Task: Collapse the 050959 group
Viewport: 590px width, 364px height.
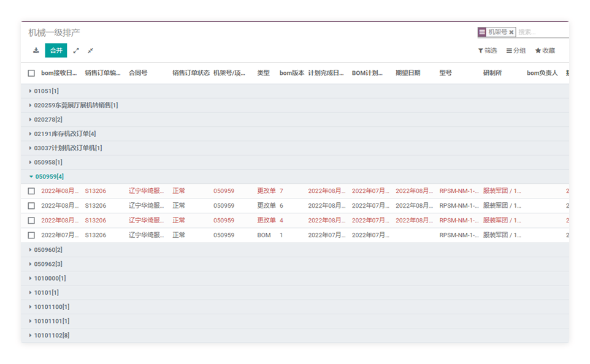Action: pos(48,176)
